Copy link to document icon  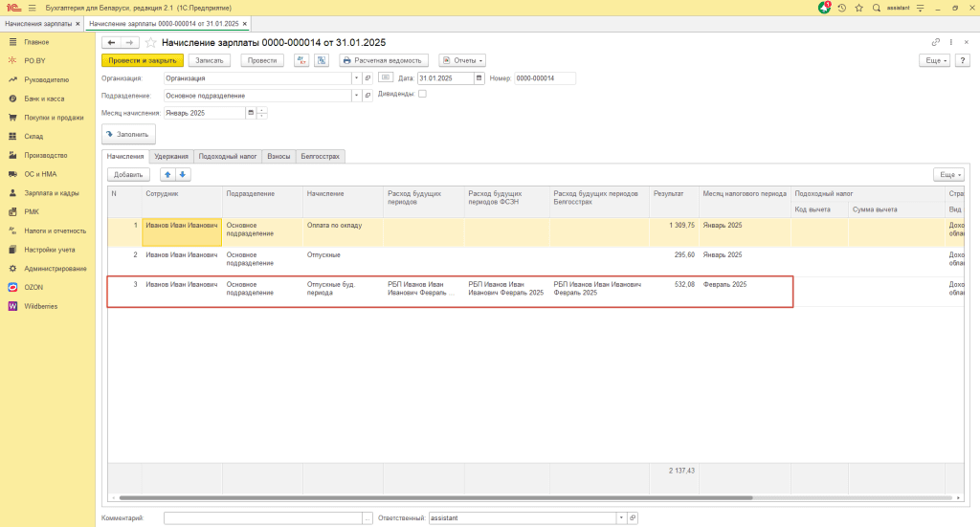[935, 43]
